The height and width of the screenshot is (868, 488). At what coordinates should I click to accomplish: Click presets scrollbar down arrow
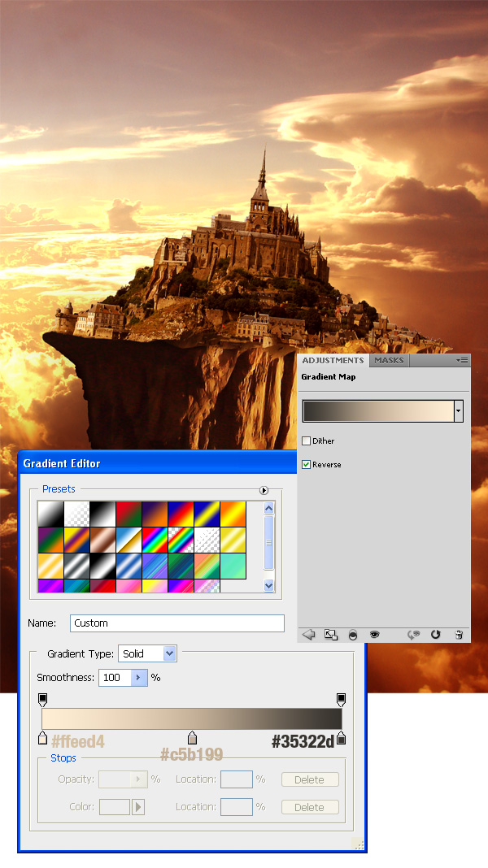pyautogui.click(x=268, y=585)
